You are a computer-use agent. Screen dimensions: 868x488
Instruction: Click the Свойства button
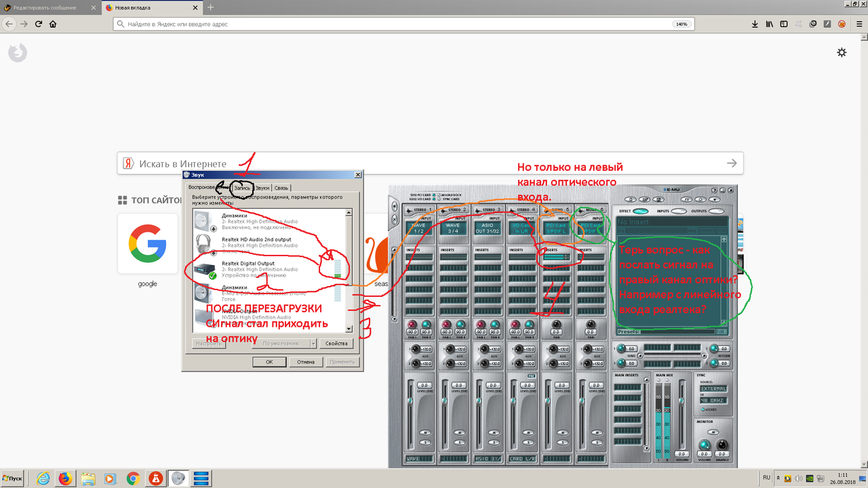[x=338, y=344]
